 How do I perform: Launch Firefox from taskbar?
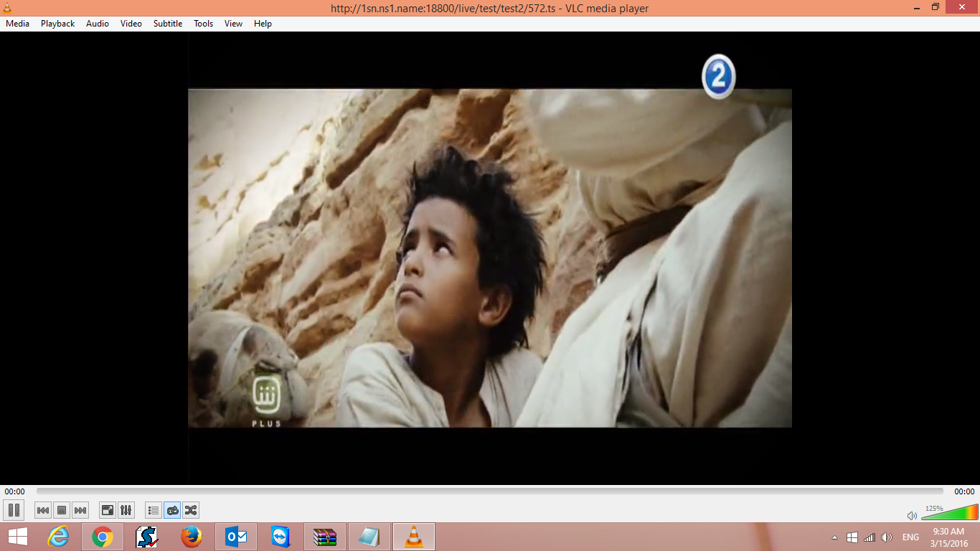[192, 537]
